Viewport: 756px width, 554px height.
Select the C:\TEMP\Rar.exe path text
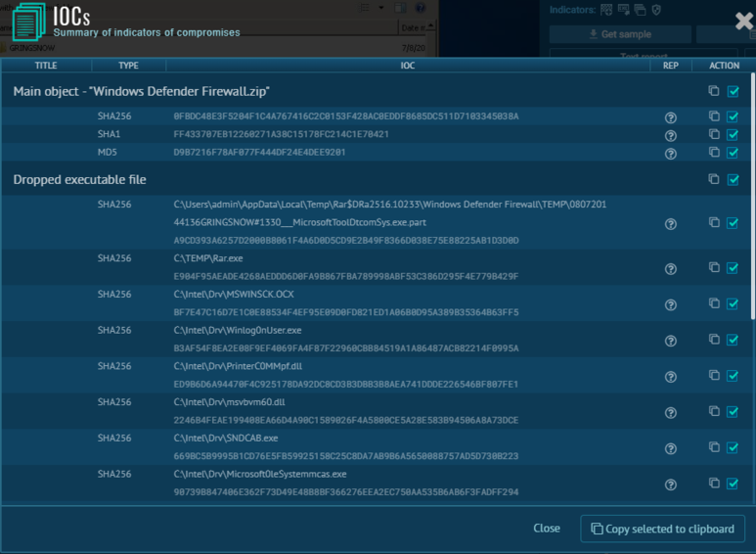pyautogui.click(x=208, y=258)
